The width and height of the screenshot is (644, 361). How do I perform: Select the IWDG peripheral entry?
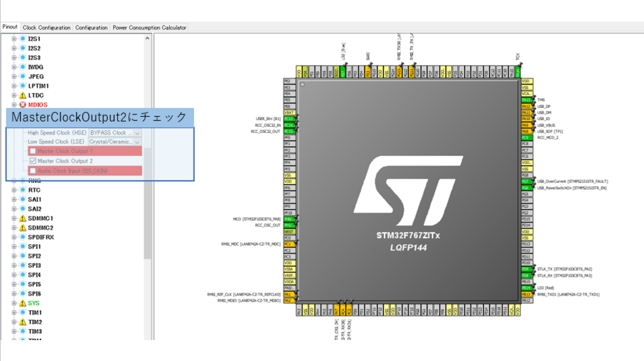point(36,67)
